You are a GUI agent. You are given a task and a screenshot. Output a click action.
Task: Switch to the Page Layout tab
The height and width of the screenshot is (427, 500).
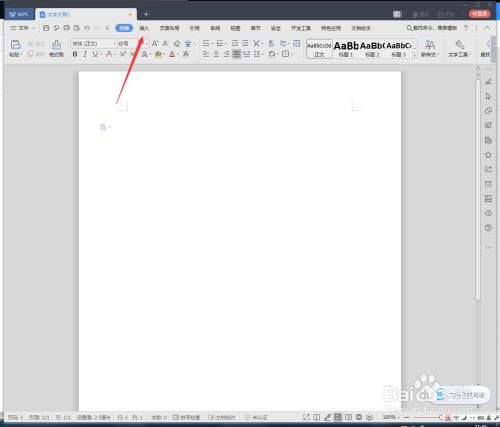(x=169, y=28)
